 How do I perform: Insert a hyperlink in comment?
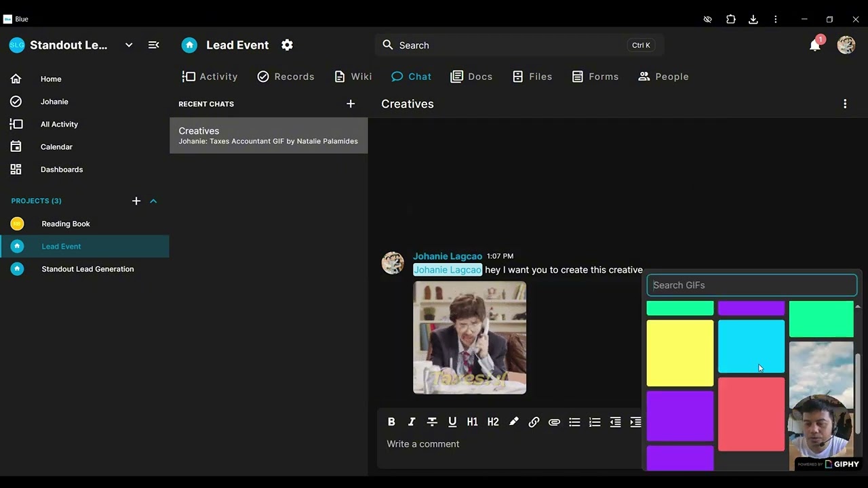point(534,422)
